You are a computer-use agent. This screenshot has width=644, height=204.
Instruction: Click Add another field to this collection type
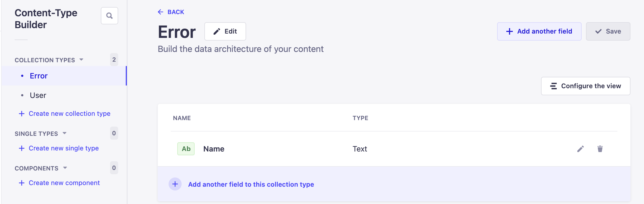[x=251, y=184]
